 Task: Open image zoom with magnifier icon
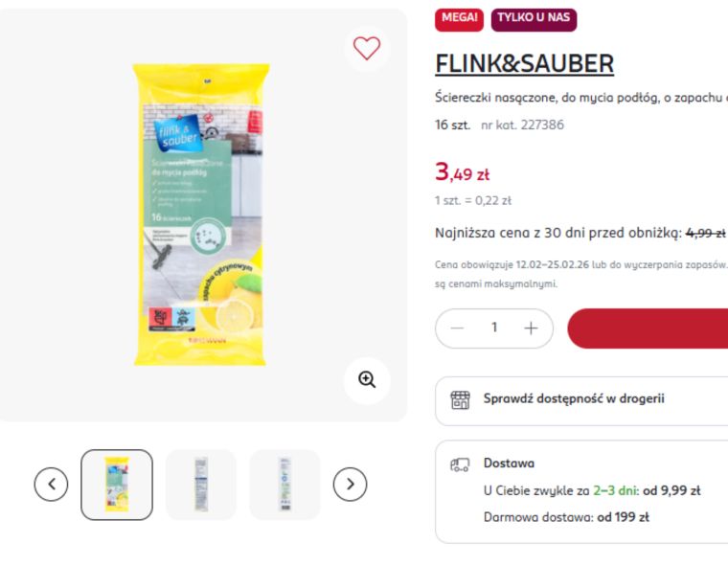[366, 380]
